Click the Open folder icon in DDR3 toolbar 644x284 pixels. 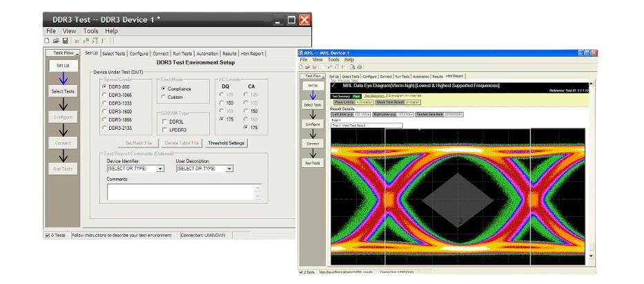pos(55,41)
